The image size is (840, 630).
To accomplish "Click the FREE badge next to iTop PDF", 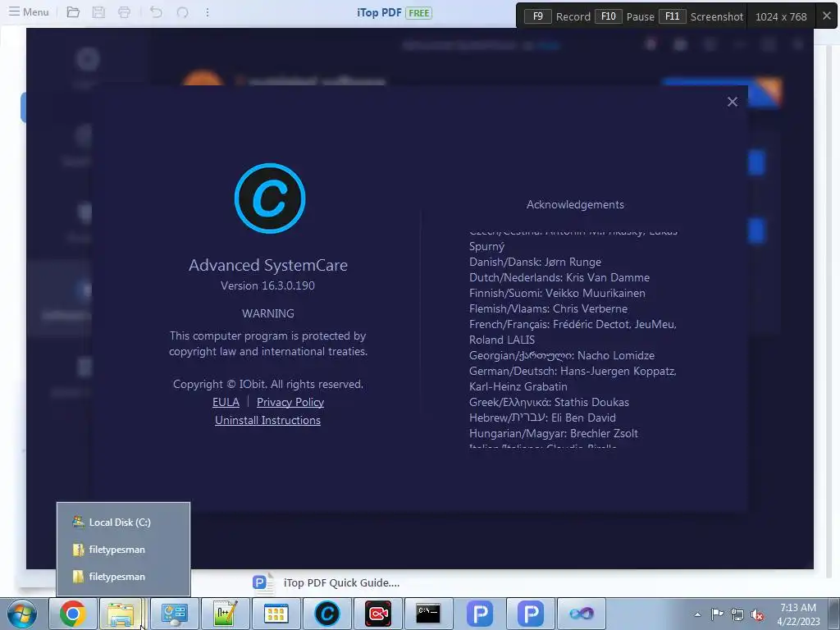I will point(418,13).
